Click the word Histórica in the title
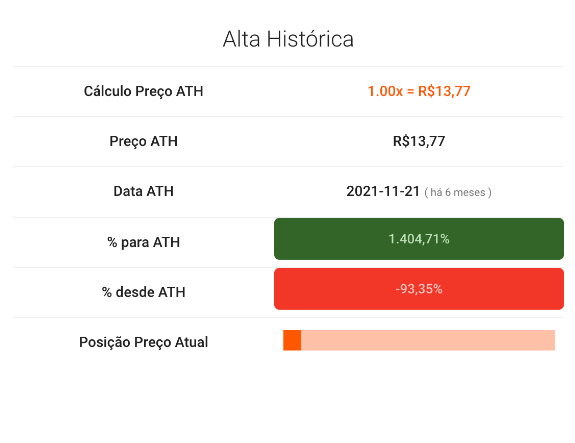The width and height of the screenshot is (575, 443). (310, 39)
